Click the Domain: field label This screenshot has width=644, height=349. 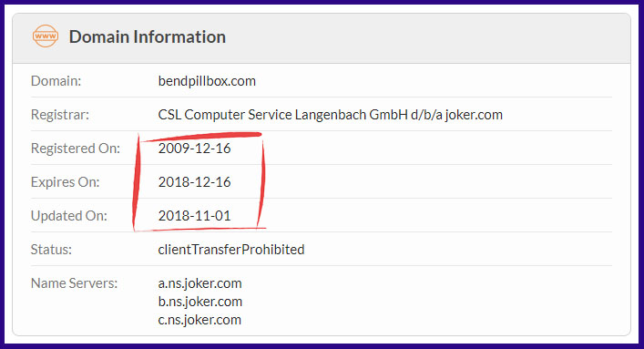click(x=56, y=81)
